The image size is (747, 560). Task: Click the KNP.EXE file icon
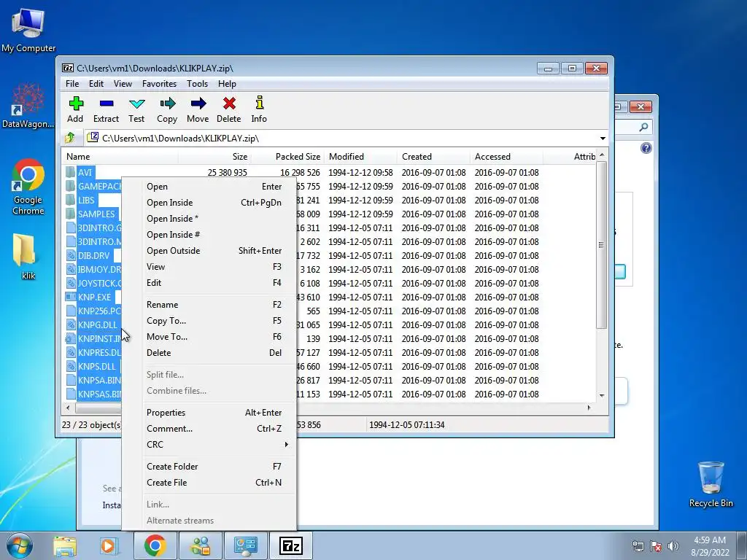point(71,297)
